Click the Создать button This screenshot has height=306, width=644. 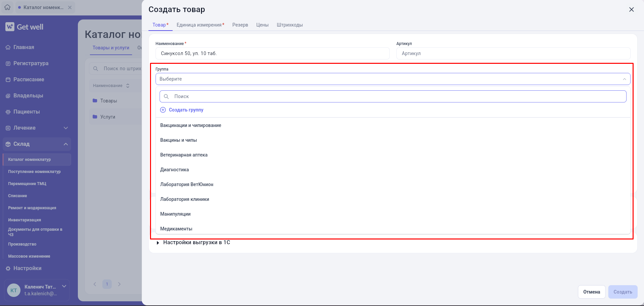click(623, 292)
